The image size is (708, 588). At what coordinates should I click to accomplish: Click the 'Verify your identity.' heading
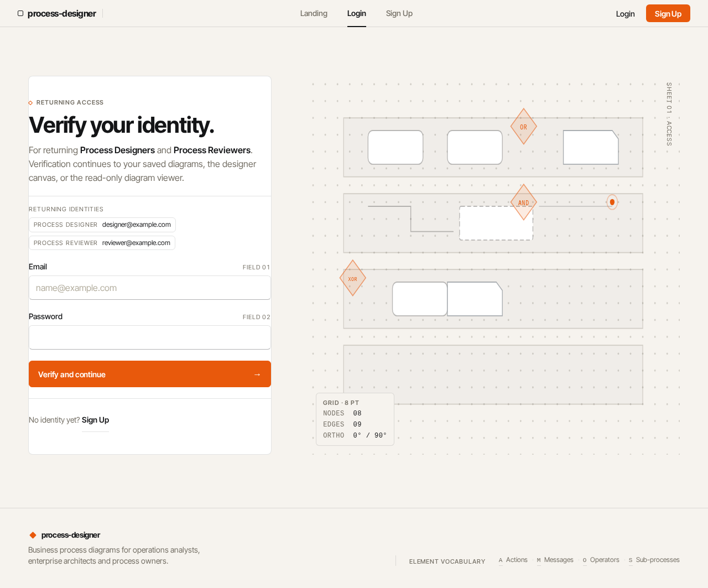coord(121,125)
